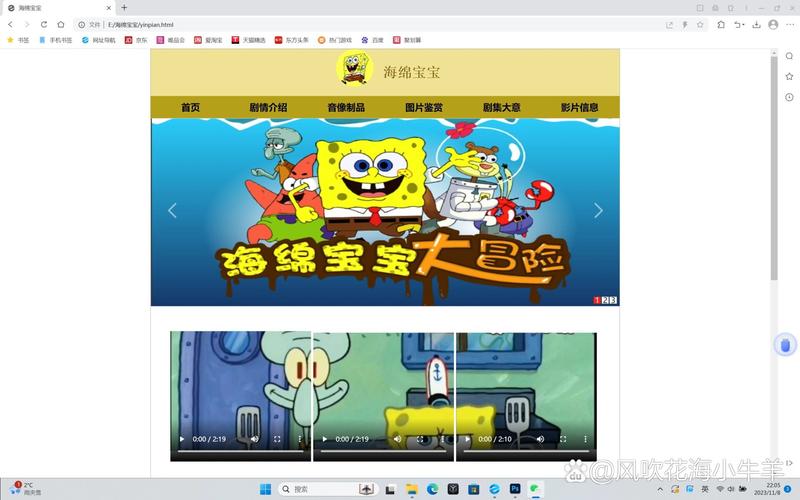Viewport: 800px width, 500px height.
Task: Open the downloads icon in browser toolbar
Action: (x=757, y=24)
